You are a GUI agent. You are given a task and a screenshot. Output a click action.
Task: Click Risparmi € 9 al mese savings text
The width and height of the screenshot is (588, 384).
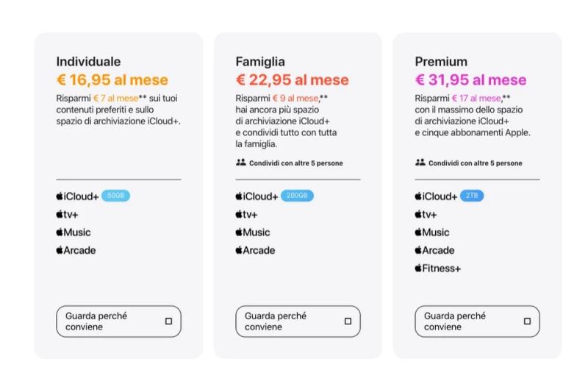pyautogui.click(x=278, y=99)
